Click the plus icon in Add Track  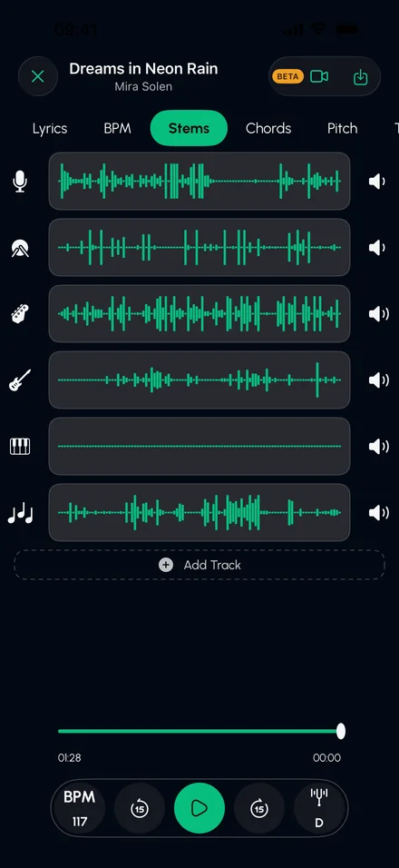[166, 565]
